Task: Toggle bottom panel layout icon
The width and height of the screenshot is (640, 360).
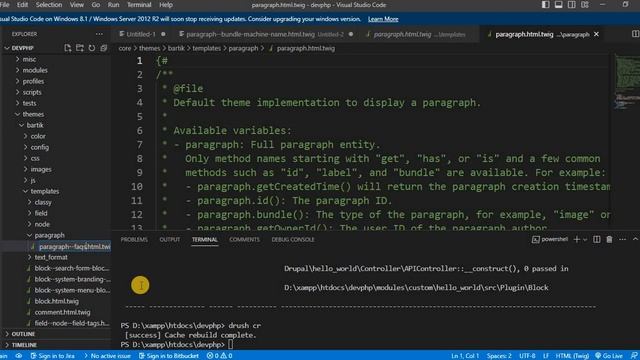Action: pyautogui.click(x=558, y=5)
